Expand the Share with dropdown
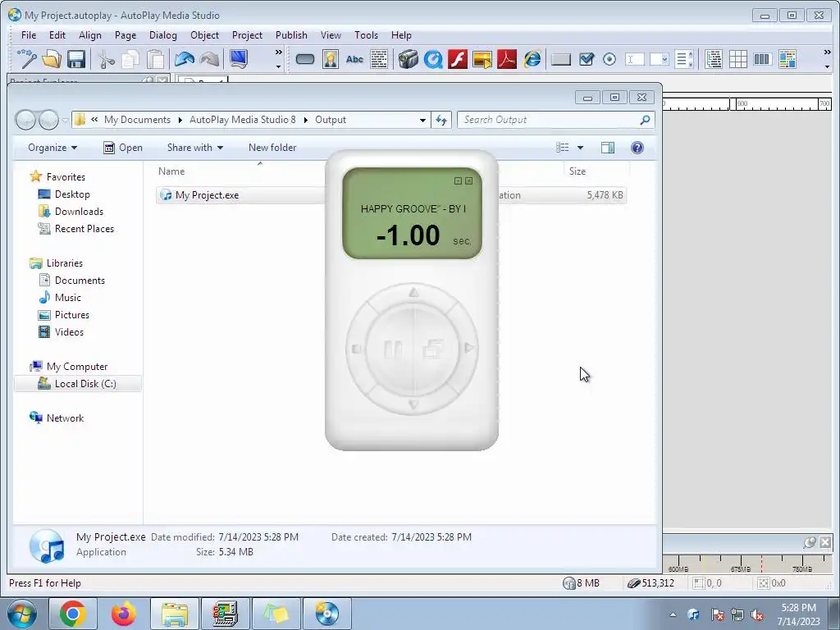Screen dimensions: 840x630 195,148
